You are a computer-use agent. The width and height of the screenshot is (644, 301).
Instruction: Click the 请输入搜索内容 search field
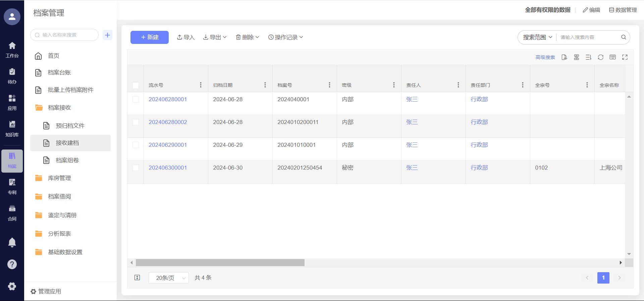[589, 37]
